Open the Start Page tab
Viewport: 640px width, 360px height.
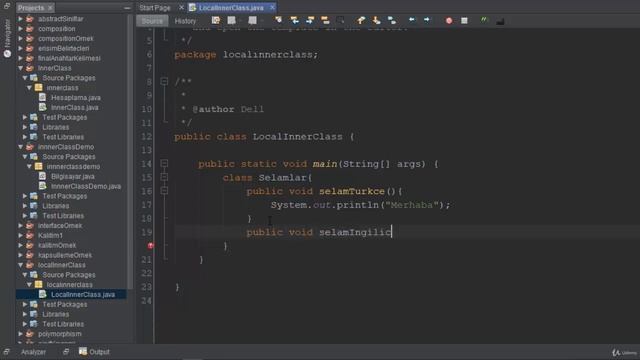[155, 8]
